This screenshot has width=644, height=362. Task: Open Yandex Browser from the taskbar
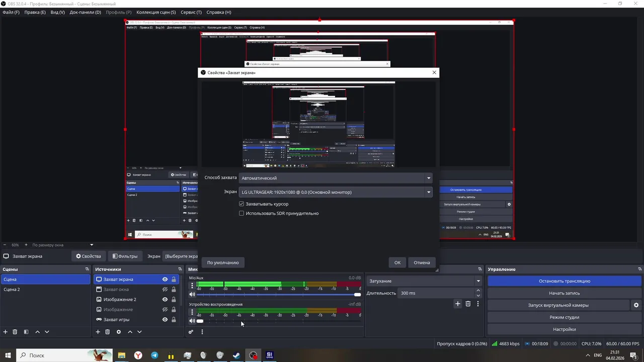pos(138,355)
